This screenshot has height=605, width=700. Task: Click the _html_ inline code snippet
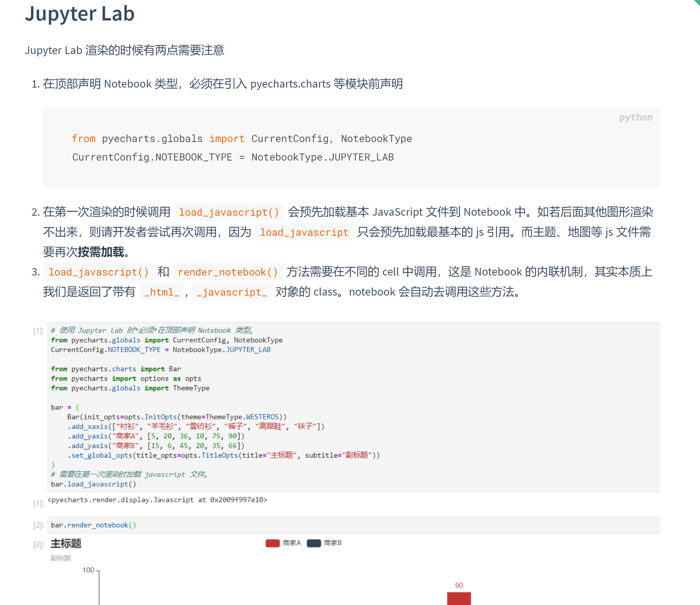coord(162,292)
